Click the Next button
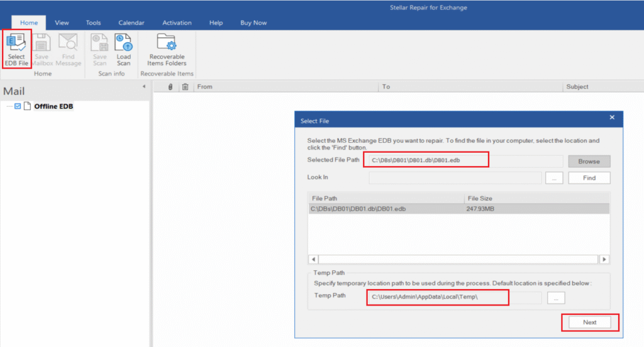Image resolution: width=644 pixels, height=347 pixels. click(589, 322)
